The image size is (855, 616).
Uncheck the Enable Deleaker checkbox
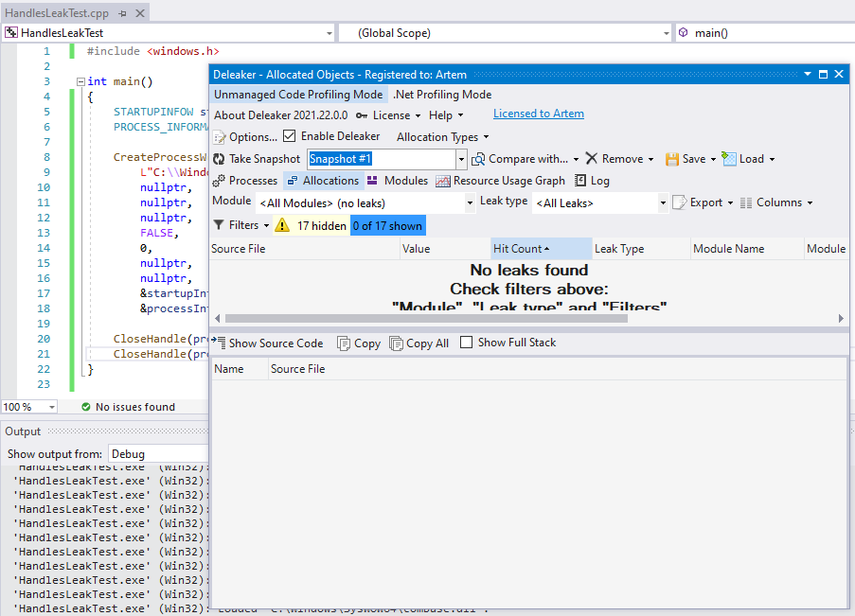coord(290,136)
